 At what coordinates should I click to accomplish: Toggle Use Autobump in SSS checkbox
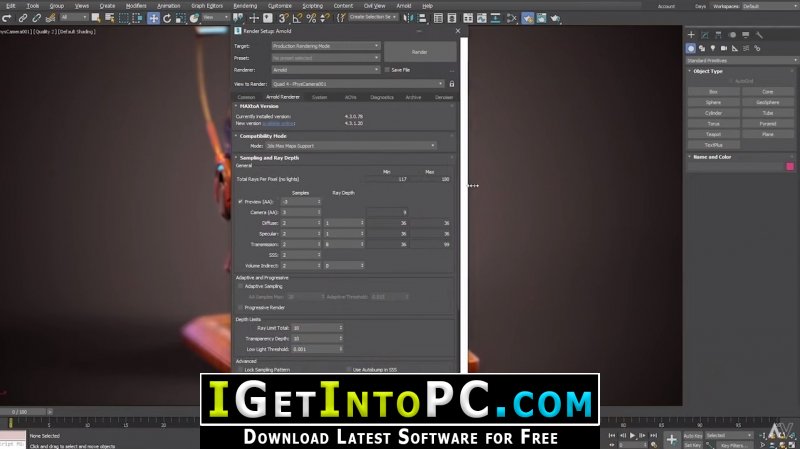point(349,369)
